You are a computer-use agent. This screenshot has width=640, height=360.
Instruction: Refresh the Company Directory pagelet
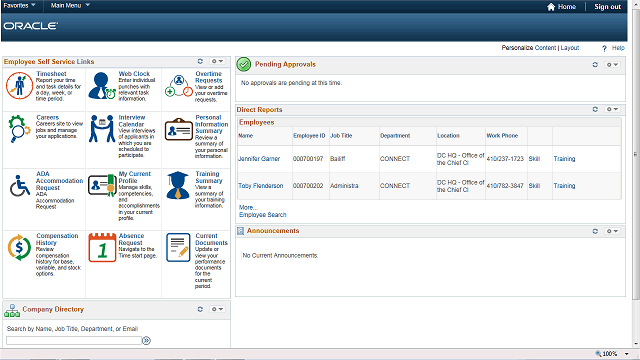coord(200,309)
